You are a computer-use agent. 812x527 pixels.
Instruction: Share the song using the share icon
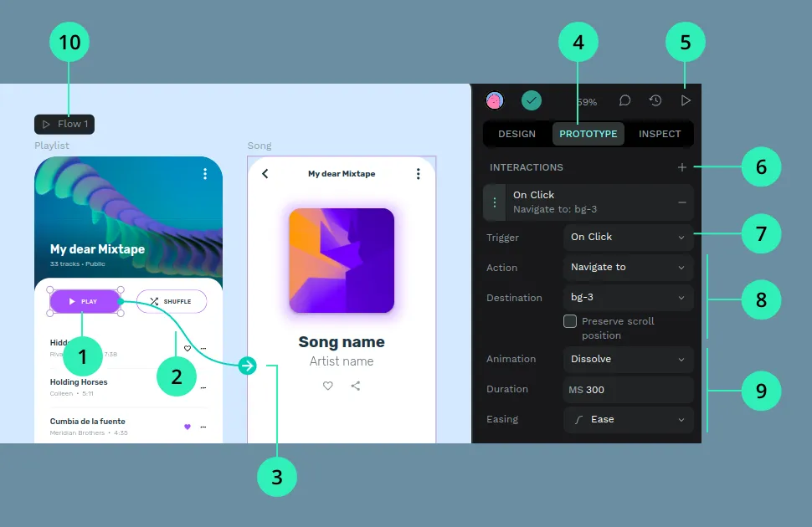click(355, 386)
